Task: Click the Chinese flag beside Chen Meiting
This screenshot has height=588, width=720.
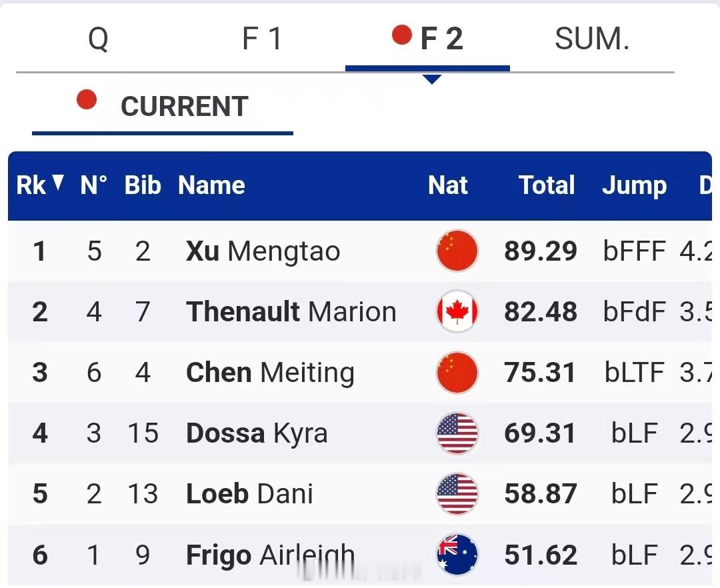Action: coord(457,373)
